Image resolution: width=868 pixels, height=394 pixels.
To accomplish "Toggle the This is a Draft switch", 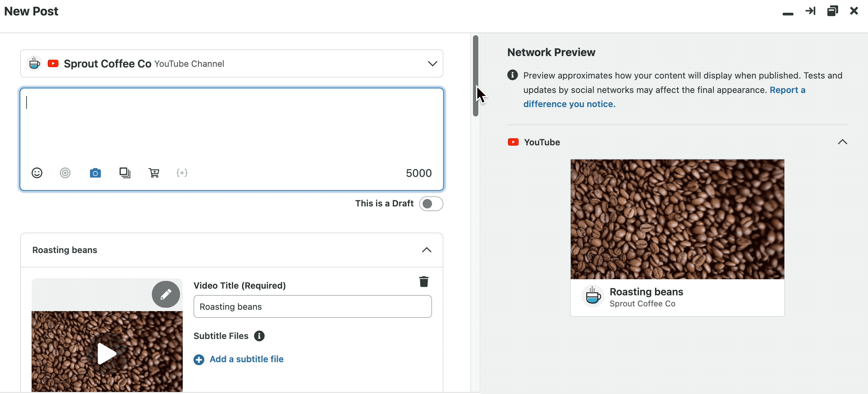I will (431, 204).
